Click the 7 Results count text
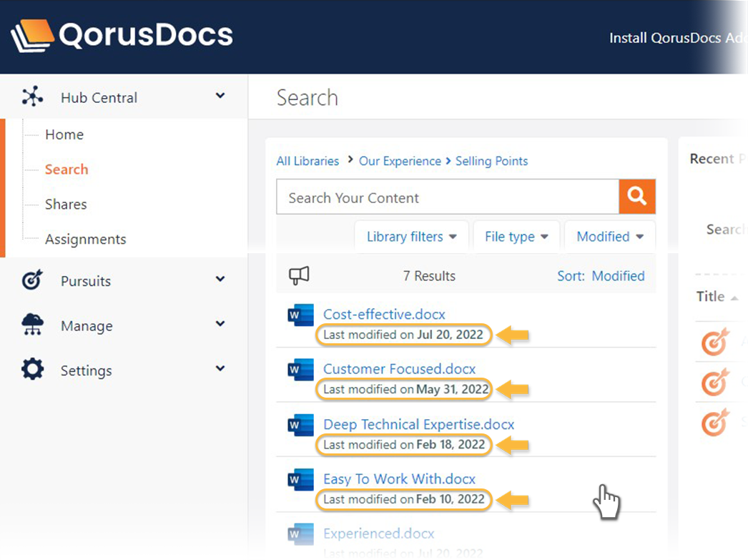Viewport: 748px width, 560px height. click(x=429, y=275)
